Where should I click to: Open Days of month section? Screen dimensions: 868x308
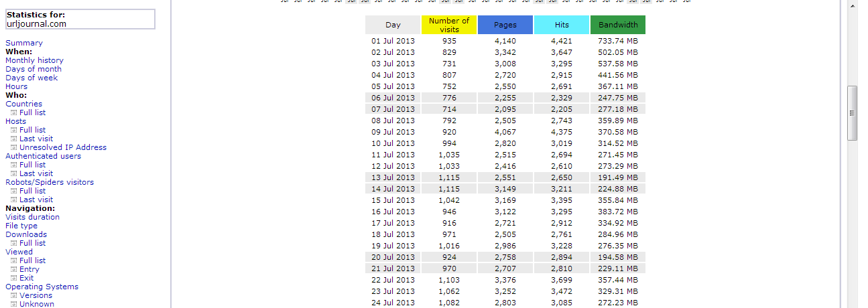point(34,69)
